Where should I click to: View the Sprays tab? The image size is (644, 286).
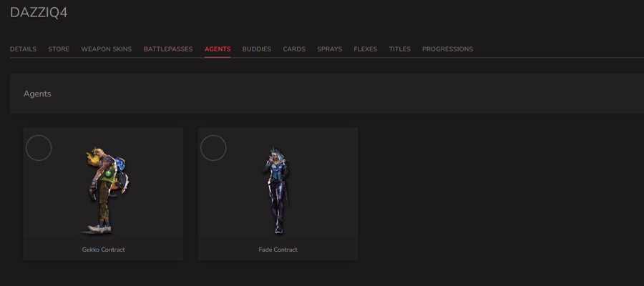pyautogui.click(x=329, y=49)
